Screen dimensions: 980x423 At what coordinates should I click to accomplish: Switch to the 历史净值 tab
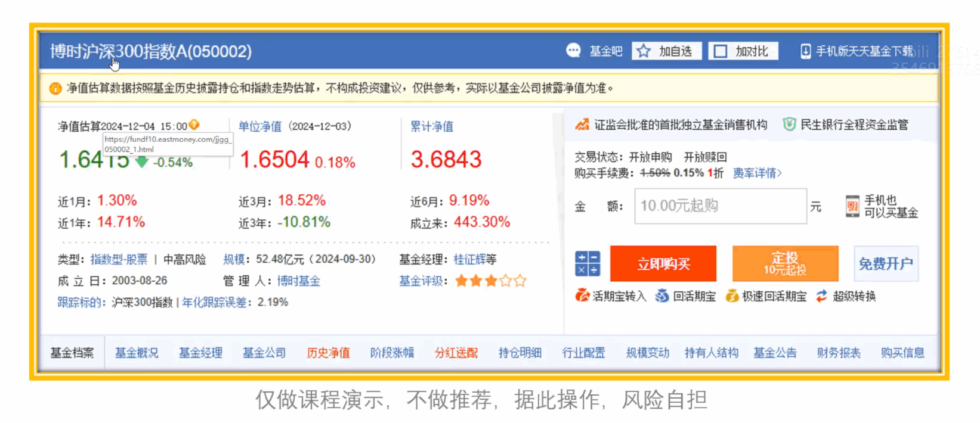tap(328, 353)
